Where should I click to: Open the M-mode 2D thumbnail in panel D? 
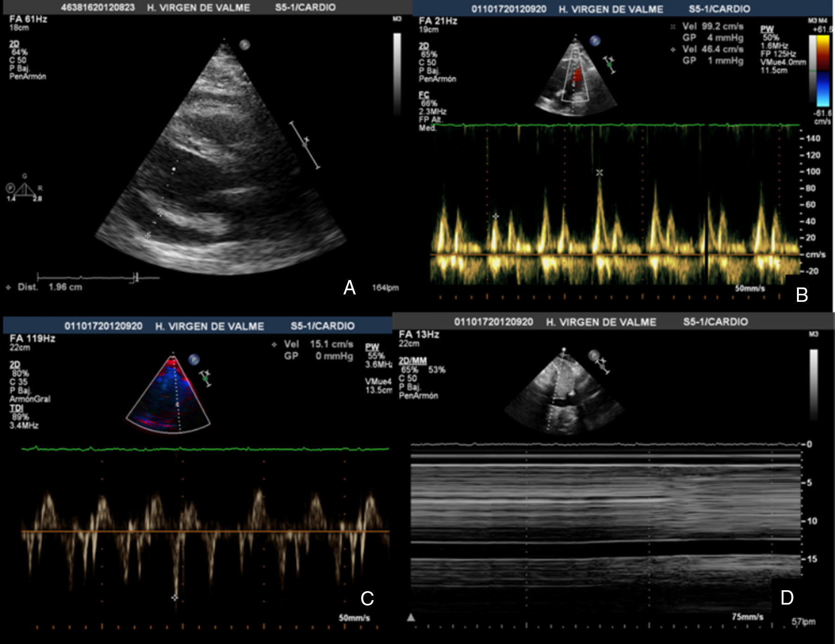pyautogui.click(x=564, y=392)
